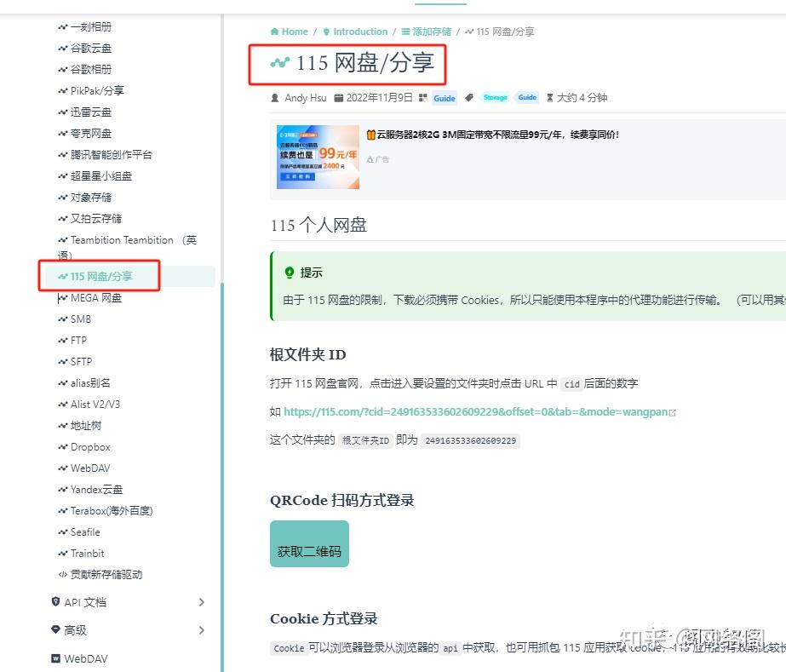Open the SFTP driver documentation

(83, 361)
